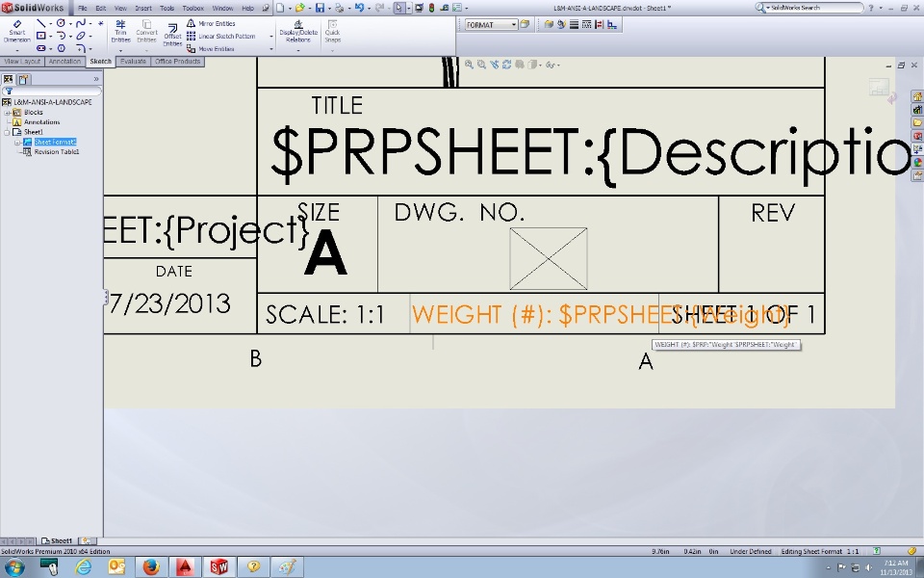Undo the last action
Viewport: 924px width, 578px height.
pos(359,8)
